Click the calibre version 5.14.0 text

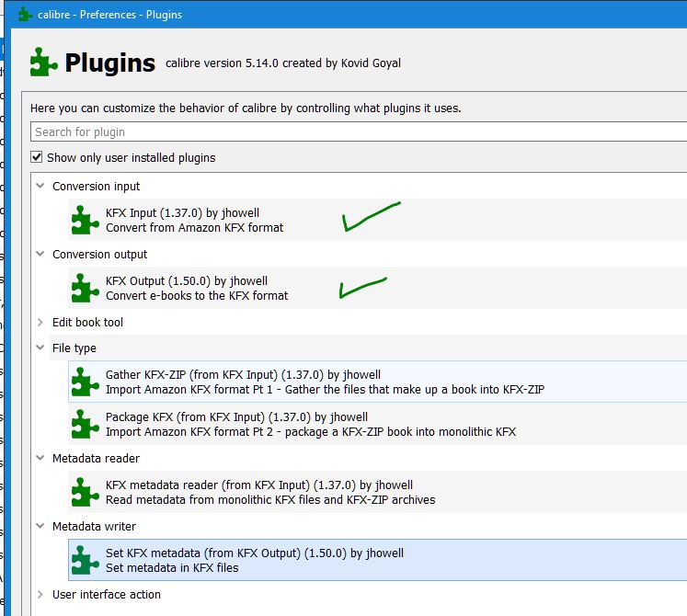click(x=283, y=63)
